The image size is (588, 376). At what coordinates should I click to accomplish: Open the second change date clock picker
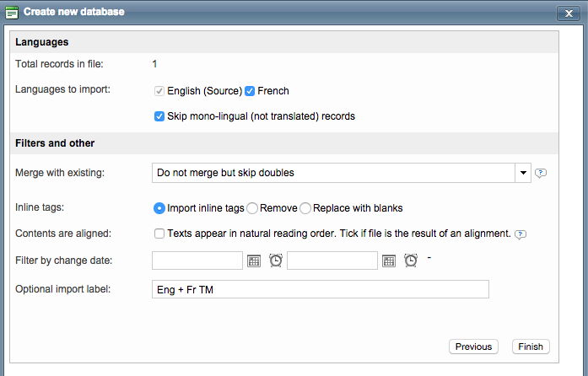411,261
